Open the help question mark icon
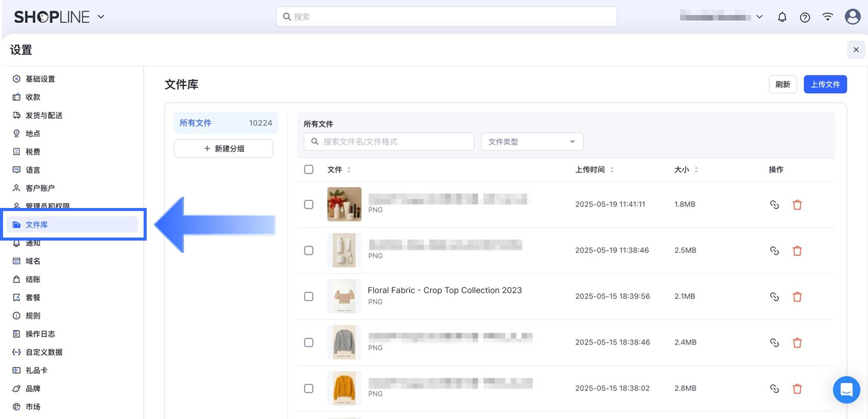The height and width of the screenshot is (419, 868). pos(805,17)
